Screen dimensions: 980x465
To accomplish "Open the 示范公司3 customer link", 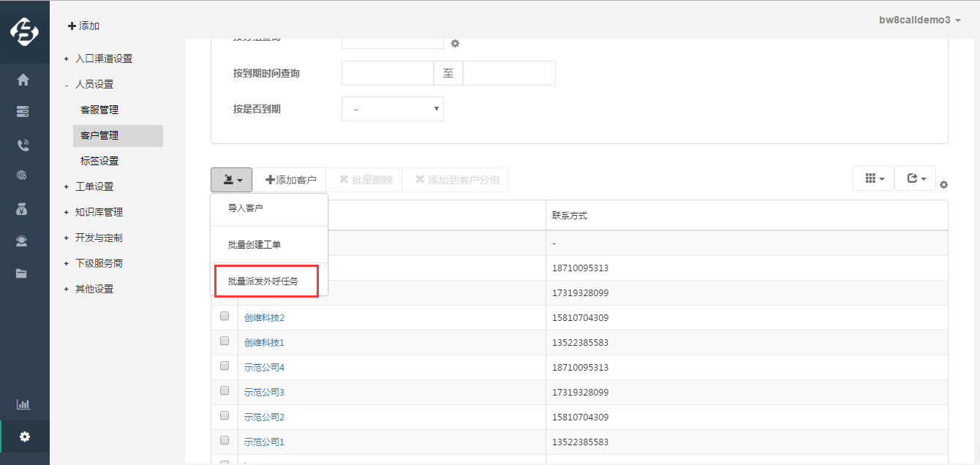I will 264,393.
